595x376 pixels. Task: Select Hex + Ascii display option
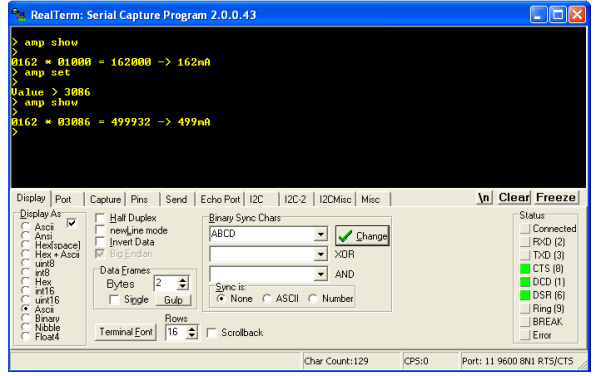25,254
